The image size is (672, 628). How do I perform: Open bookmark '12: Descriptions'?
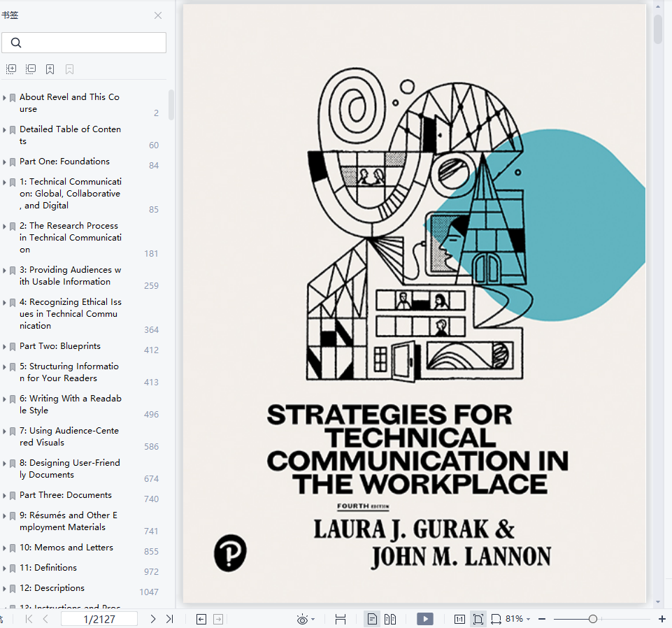click(x=52, y=587)
